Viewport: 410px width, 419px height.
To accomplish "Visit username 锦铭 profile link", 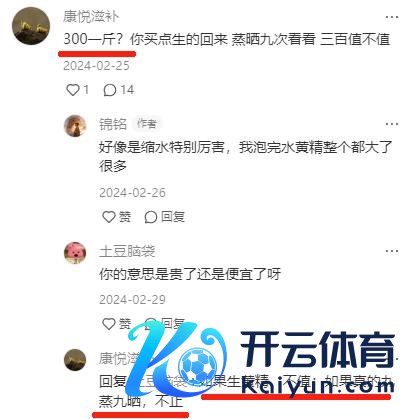I will point(113,124).
